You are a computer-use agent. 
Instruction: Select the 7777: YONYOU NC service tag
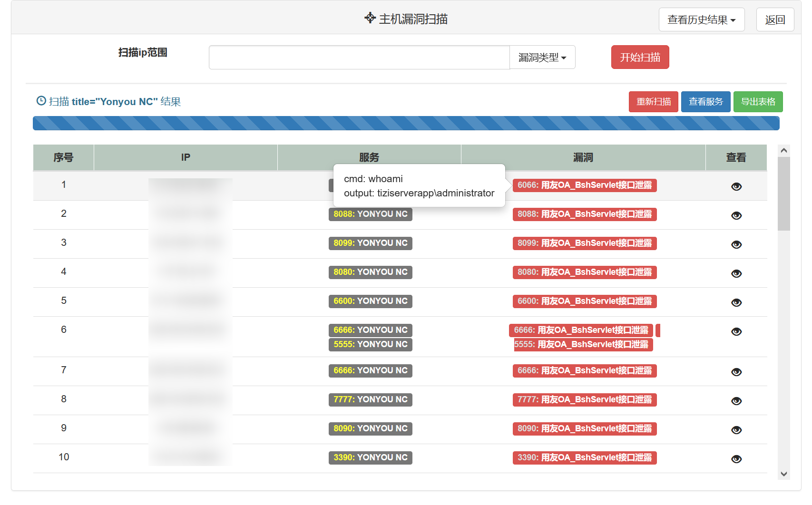(371, 399)
